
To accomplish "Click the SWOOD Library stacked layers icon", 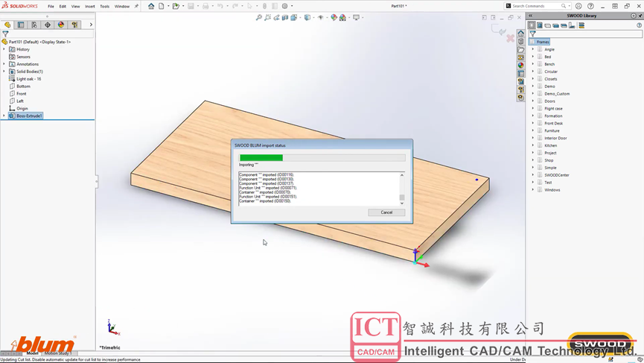I will 581,25.
